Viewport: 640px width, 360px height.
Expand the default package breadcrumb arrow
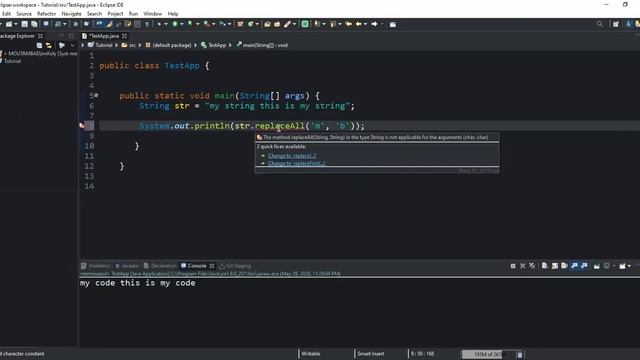tap(196, 45)
